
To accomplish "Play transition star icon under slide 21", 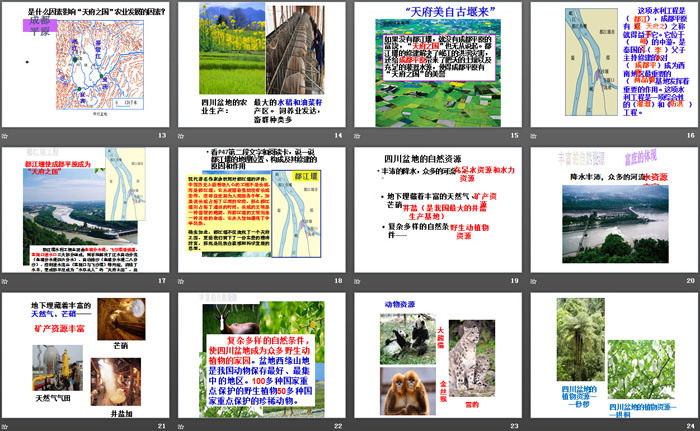I will [x=5, y=426].
